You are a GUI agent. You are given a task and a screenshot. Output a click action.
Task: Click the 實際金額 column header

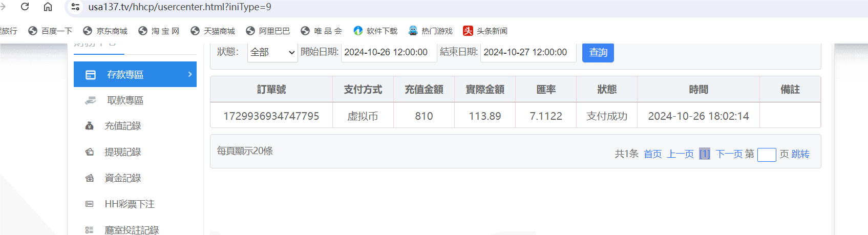485,90
